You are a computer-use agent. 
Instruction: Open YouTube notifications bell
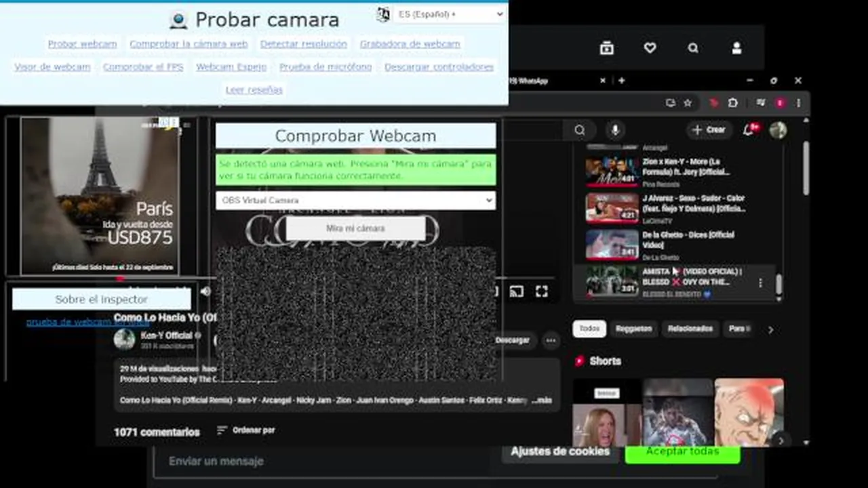(749, 129)
